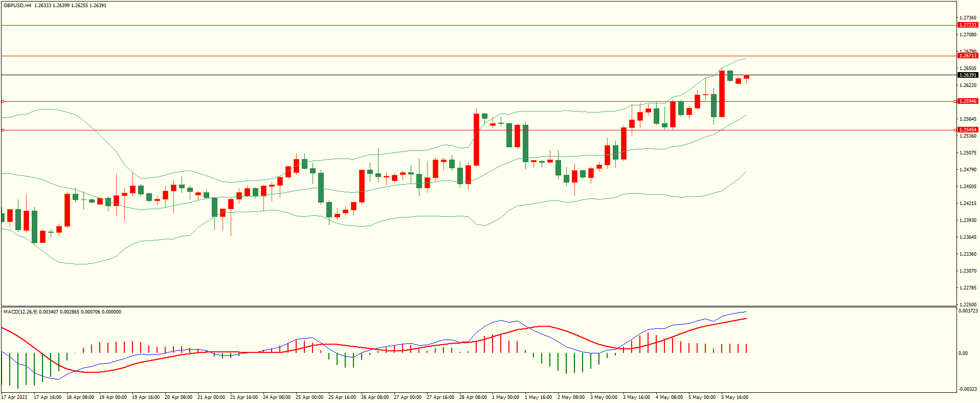
Task: Click the red 1.27233 price tag
Action: click(x=968, y=25)
